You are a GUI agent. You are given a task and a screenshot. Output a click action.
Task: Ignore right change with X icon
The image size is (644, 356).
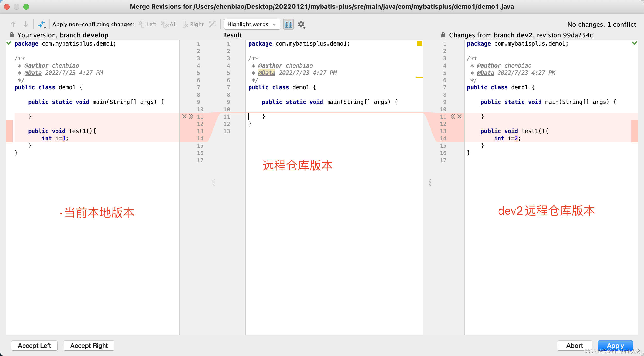459,116
